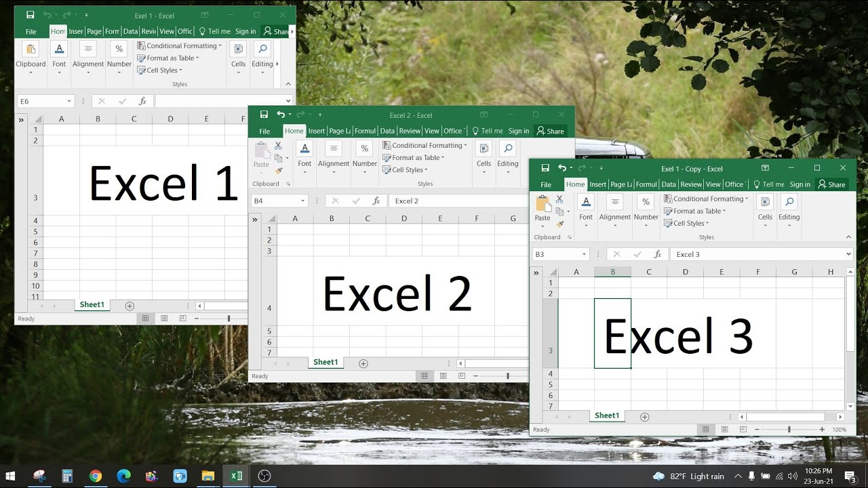Open the File tab in the Exel 1 window
Viewport: 868px width, 488px height.
coord(31,31)
